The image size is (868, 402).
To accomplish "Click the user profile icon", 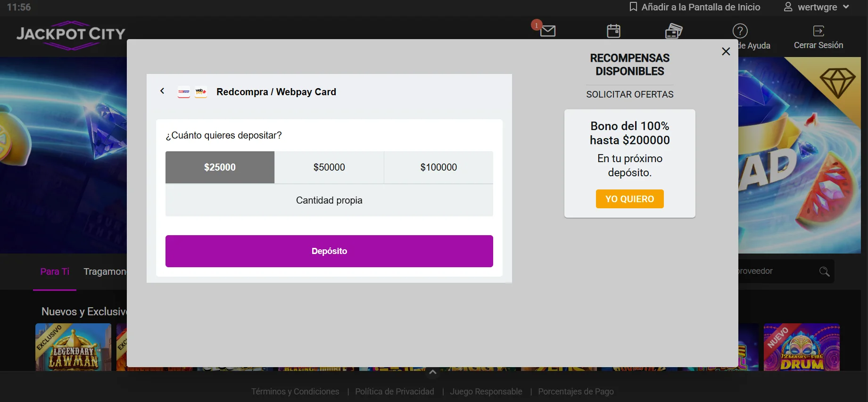I will coord(788,7).
